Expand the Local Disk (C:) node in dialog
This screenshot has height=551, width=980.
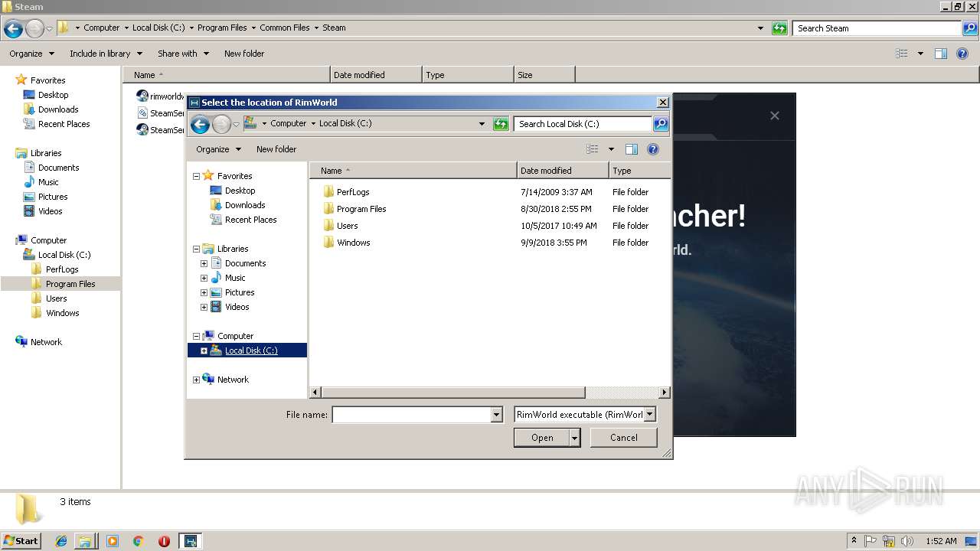pyautogui.click(x=204, y=350)
